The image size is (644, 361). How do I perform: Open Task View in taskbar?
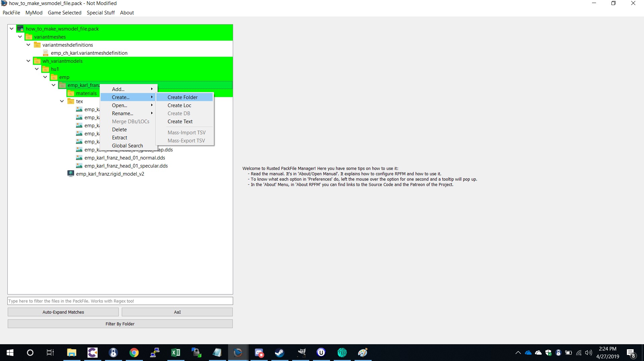tap(50, 353)
